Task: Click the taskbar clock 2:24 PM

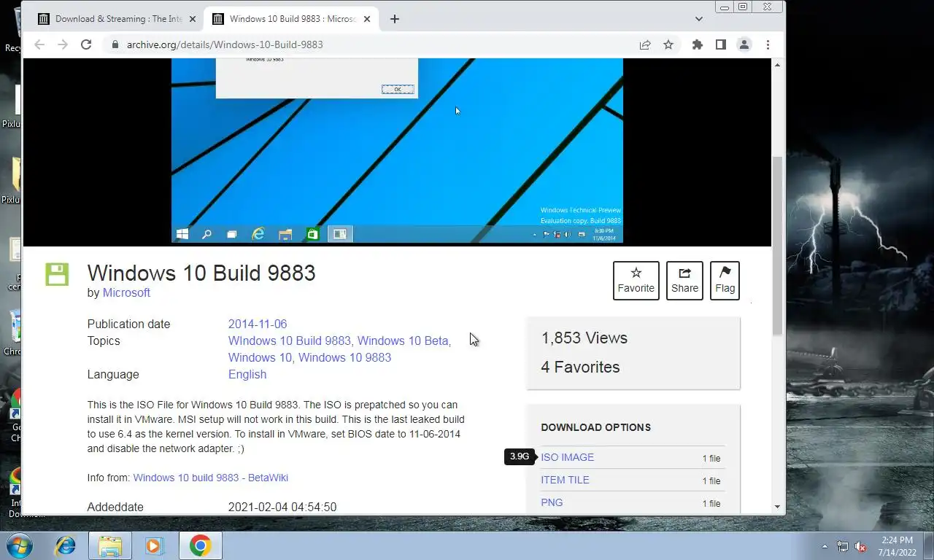Action: coord(897,546)
